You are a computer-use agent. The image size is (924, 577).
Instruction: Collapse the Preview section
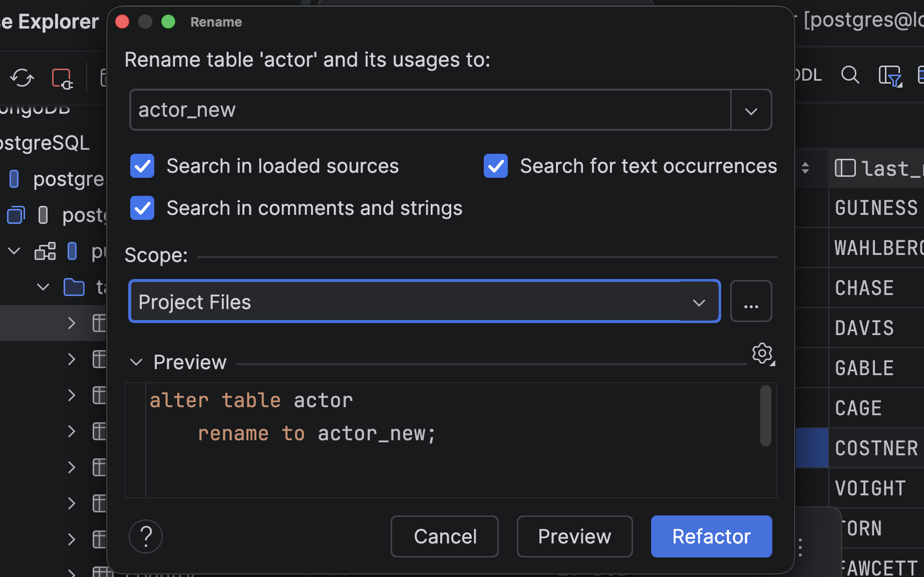pyautogui.click(x=136, y=362)
